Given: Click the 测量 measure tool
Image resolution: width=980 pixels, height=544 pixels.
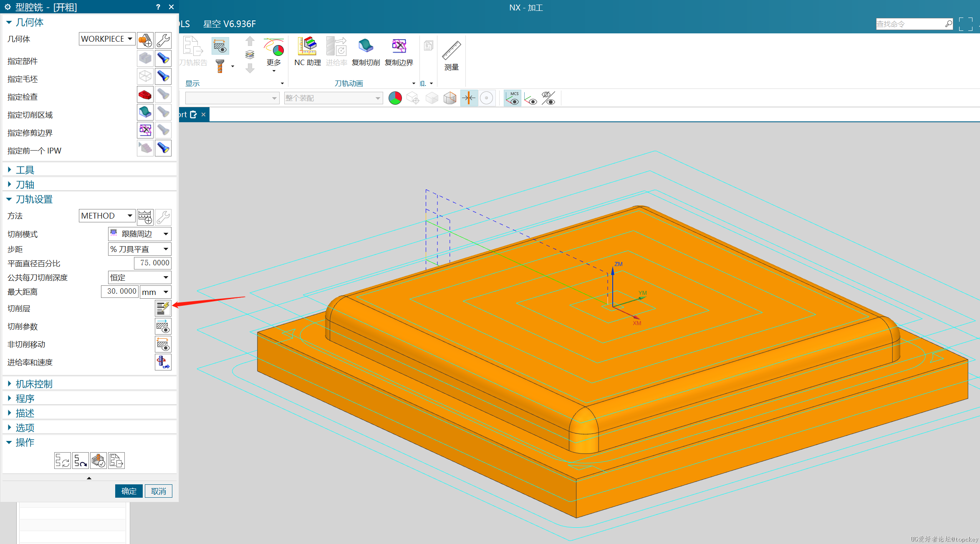Looking at the screenshot, I should [x=451, y=56].
